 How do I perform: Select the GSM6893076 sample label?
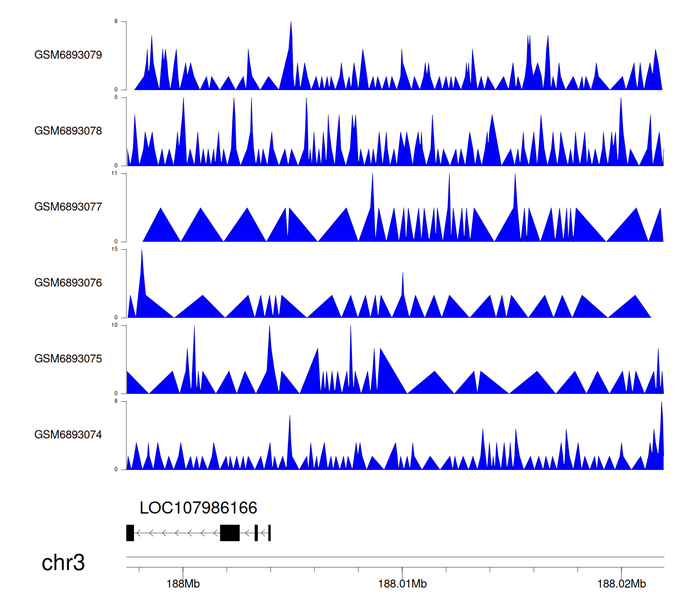point(68,283)
